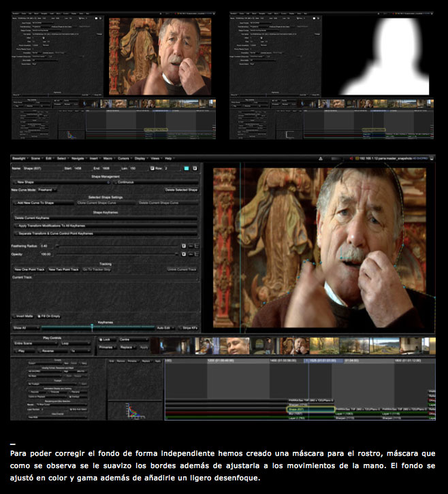This screenshot has height=494, width=448.
Task: Click the keyframe icon next to Opacity
Action: (184, 253)
